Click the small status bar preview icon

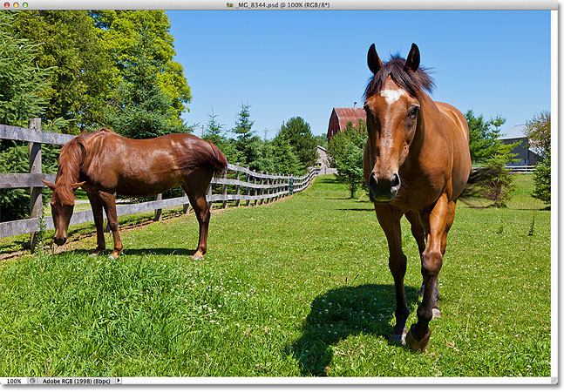coord(32,381)
